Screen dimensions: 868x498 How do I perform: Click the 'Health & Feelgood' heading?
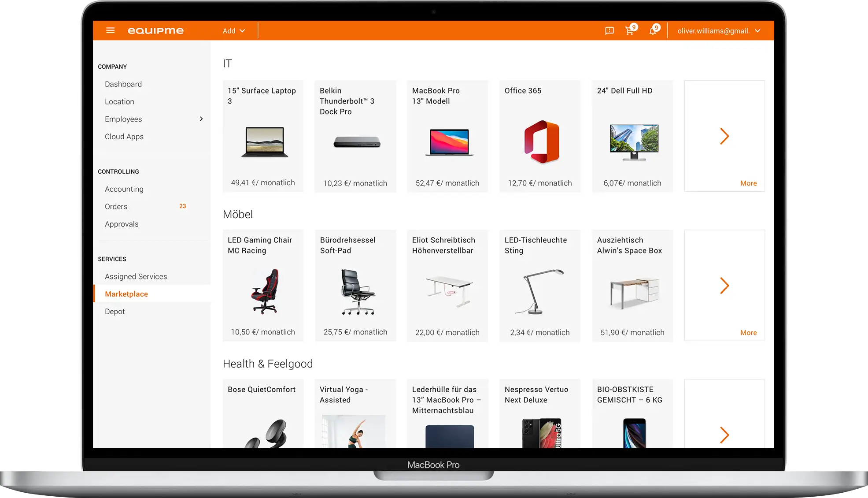[x=268, y=364]
